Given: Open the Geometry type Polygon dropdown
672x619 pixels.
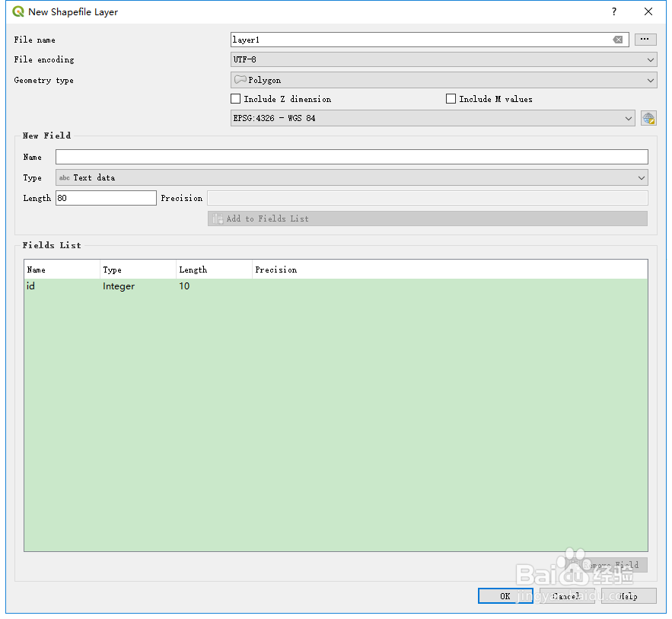Looking at the screenshot, I should pyautogui.click(x=444, y=80).
